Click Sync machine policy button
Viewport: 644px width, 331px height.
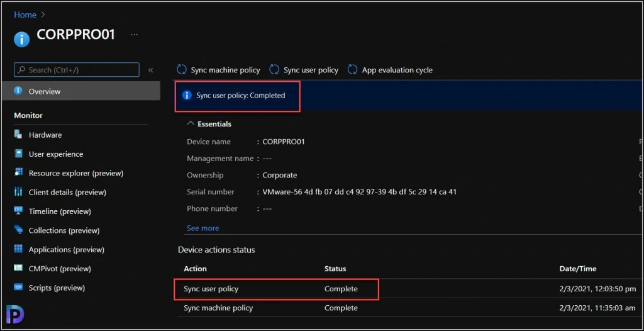pos(218,70)
